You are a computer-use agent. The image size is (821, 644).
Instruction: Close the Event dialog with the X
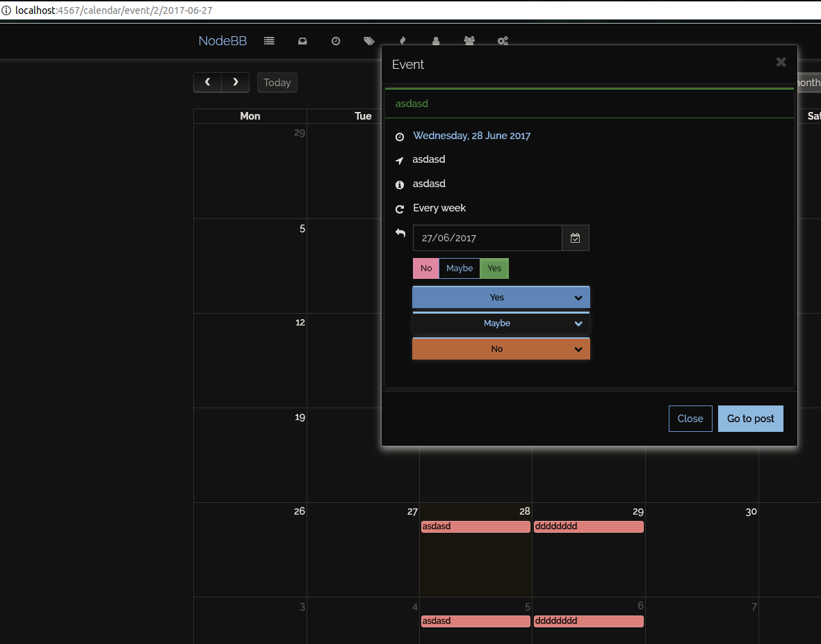pos(781,62)
